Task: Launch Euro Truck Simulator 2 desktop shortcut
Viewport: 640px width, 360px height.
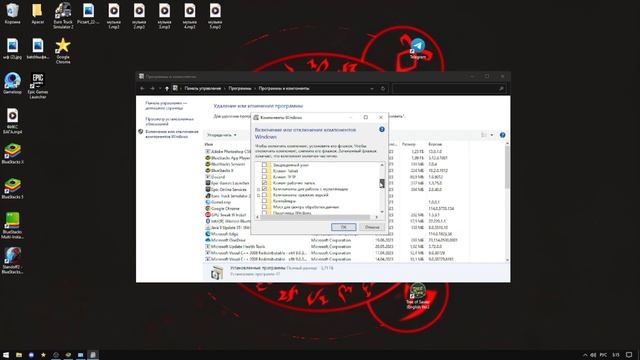Action: coord(63,16)
